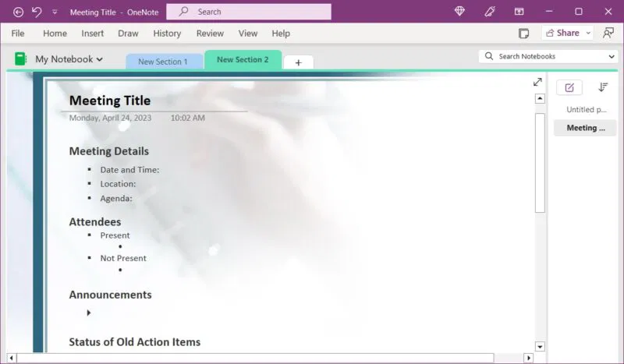This screenshot has height=364, width=624.
Task: Minimize the OneNote window
Action: pos(549,12)
